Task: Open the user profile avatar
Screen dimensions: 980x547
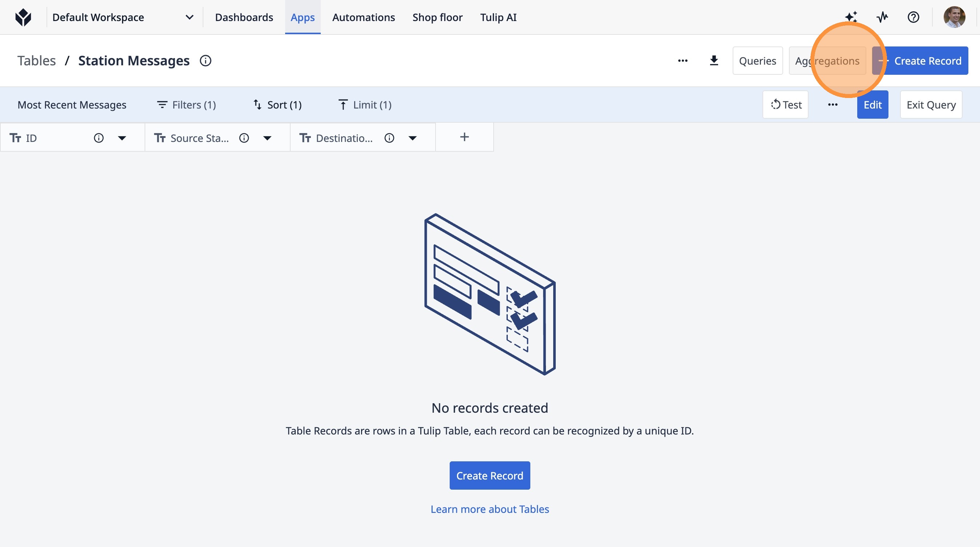Action: pos(954,17)
